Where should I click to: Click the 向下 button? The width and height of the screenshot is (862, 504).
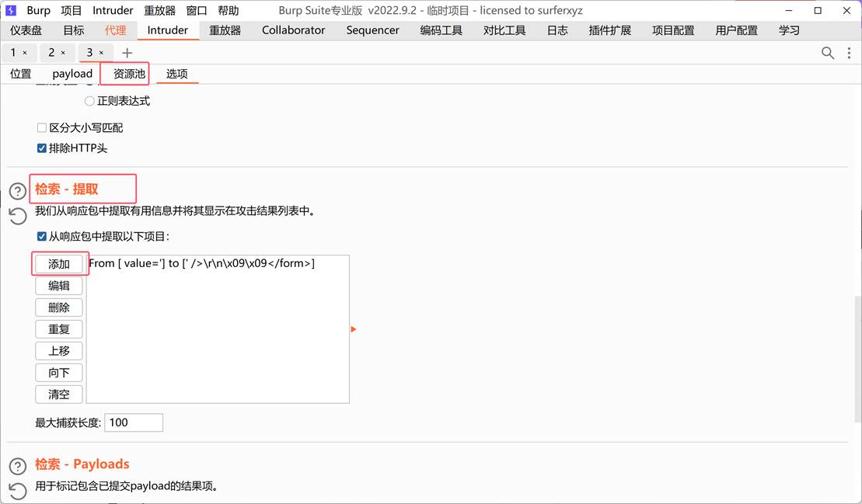pos(59,373)
